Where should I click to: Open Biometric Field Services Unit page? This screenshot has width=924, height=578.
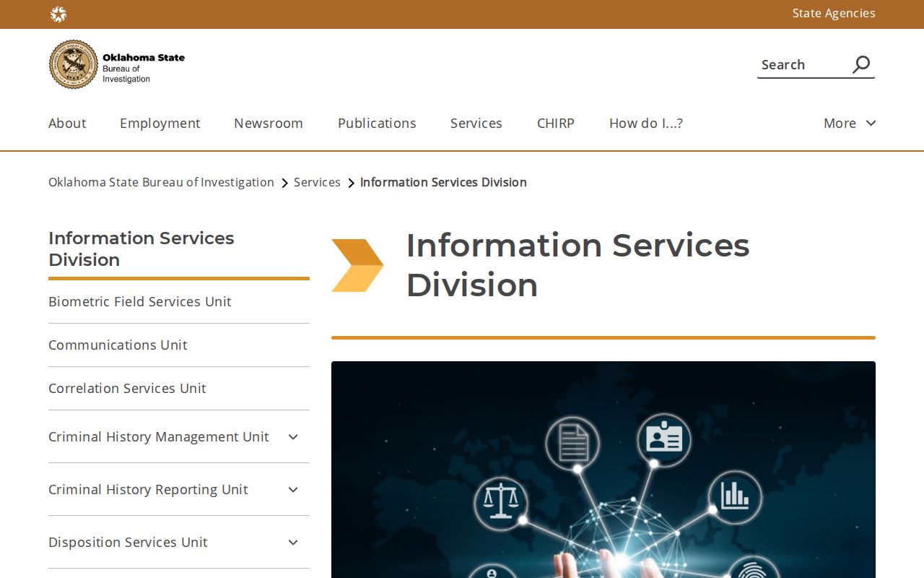click(x=140, y=301)
